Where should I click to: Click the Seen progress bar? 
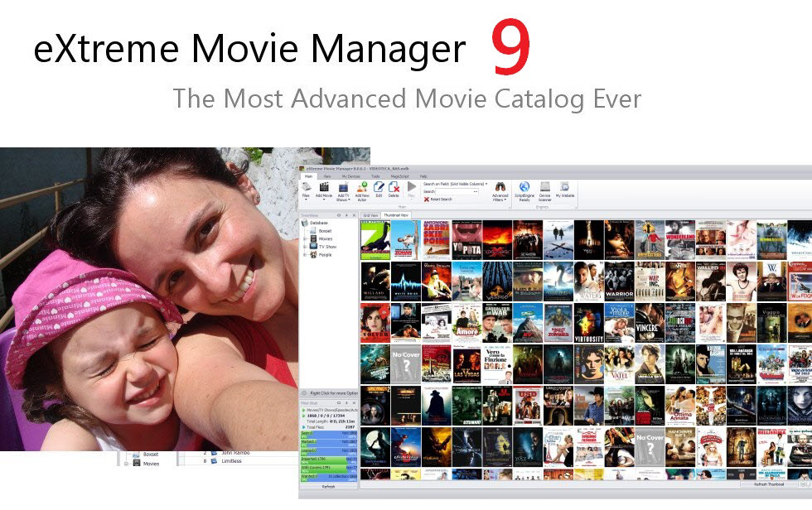pos(329,435)
